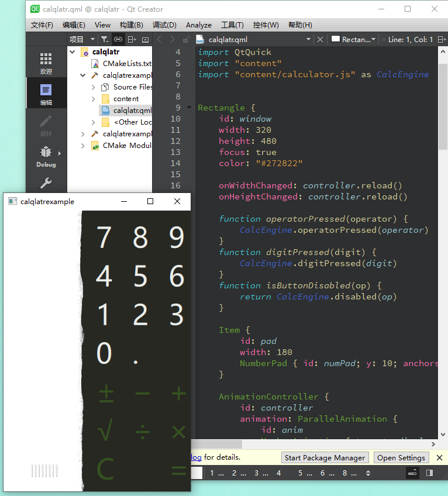The height and width of the screenshot is (496, 448).
Task: Click the calculator display grip handle
Action: coord(44,471)
